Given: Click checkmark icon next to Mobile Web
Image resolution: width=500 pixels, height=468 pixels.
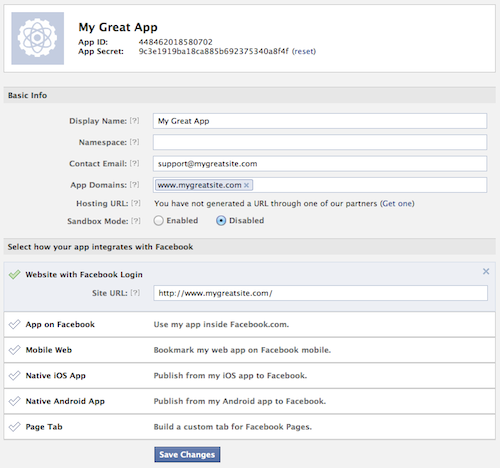Looking at the screenshot, I should (x=14, y=350).
